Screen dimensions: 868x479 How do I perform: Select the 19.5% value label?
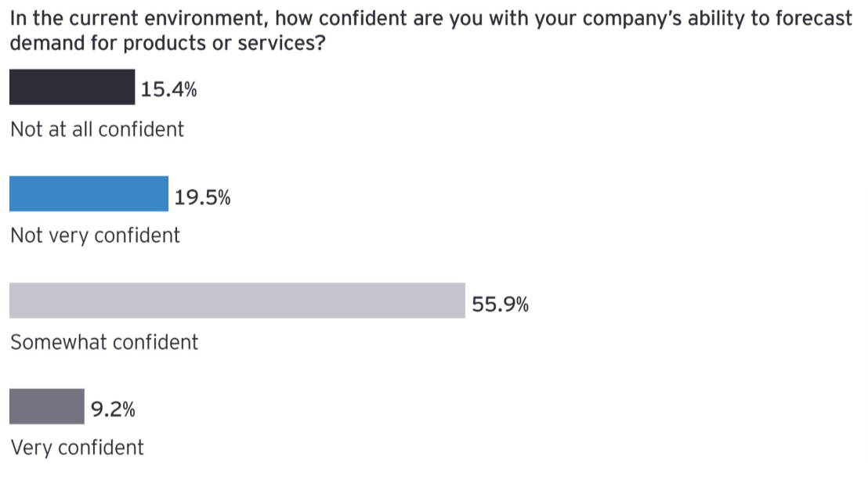click(203, 197)
